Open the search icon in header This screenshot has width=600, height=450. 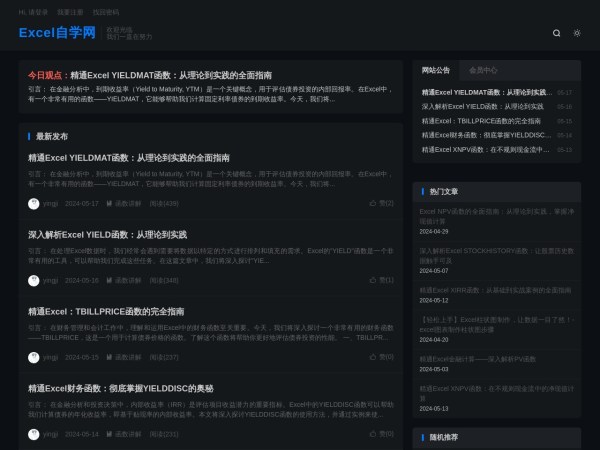click(x=557, y=33)
